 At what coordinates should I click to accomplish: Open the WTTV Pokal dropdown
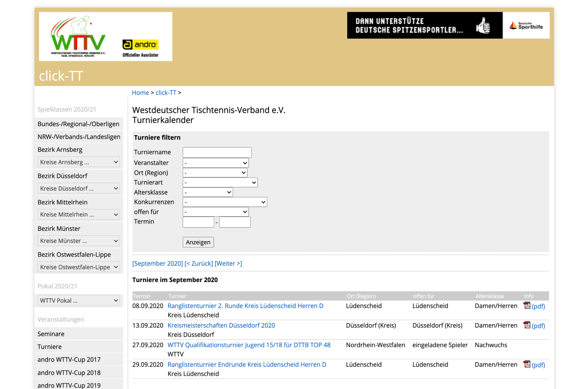[78, 300]
